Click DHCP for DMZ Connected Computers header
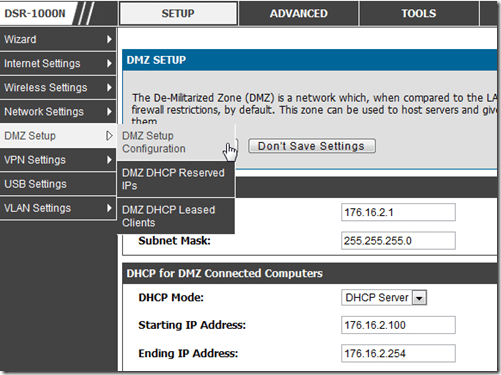 [225, 273]
